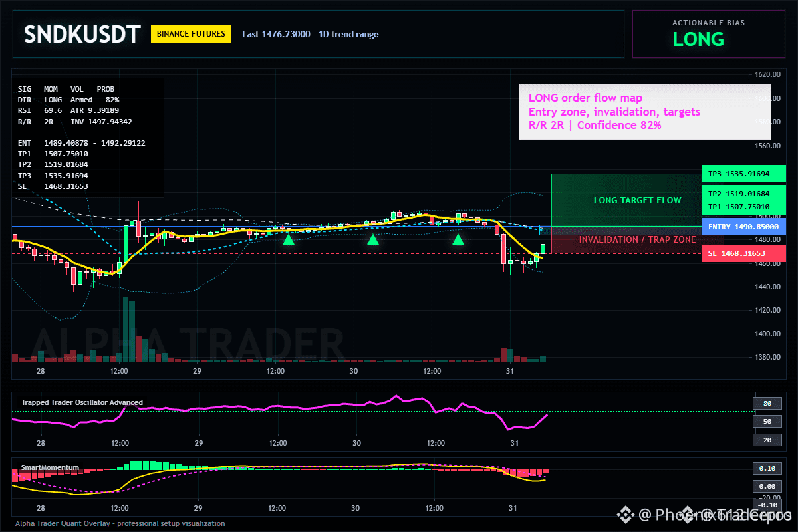The height and width of the screenshot is (532, 798).
Task: Click the 1380.00 price axis label
Action: [x=767, y=358]
